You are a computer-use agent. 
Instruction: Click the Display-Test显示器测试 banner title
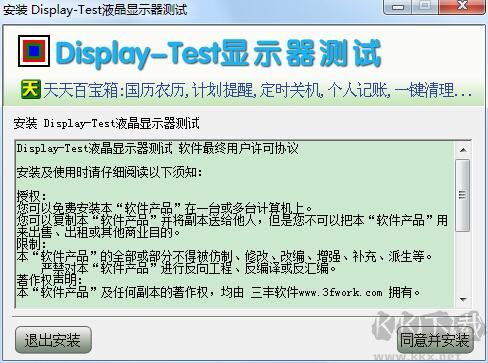point(218,53)
